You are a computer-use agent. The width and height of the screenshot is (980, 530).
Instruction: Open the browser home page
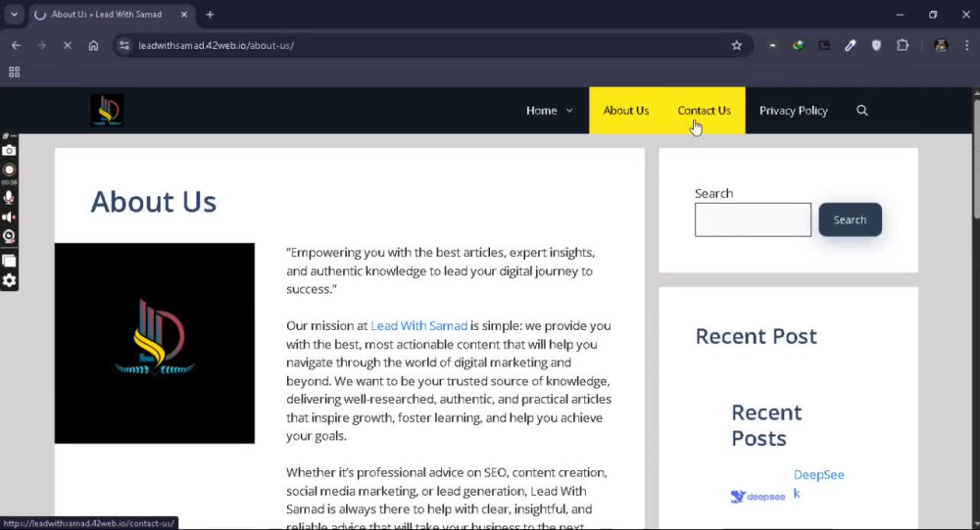93,45
